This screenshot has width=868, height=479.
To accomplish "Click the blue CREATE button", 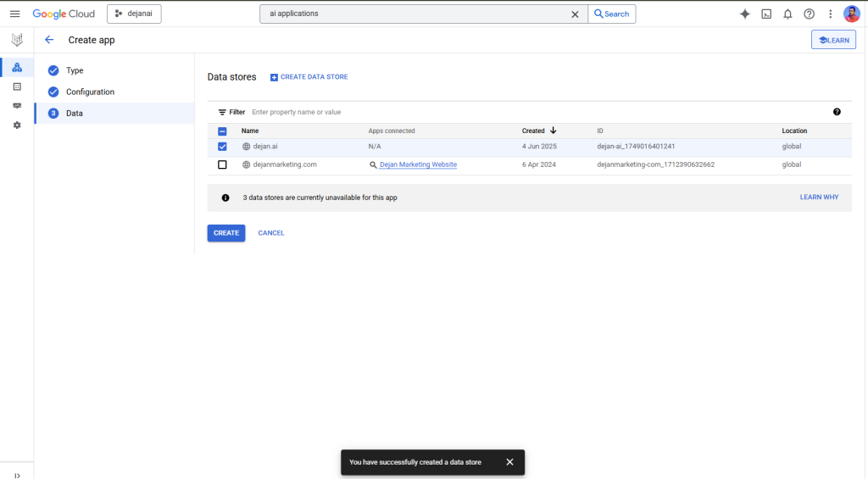I will click(225, 233).
